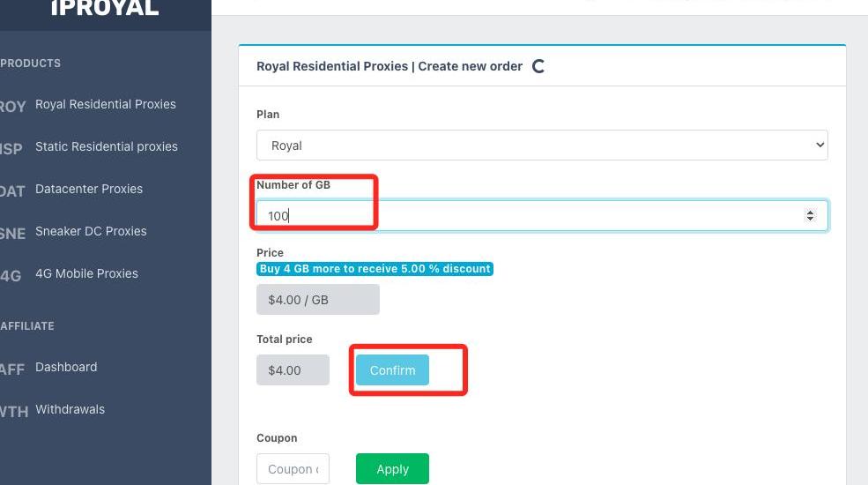Open the affiliate Withdrawals link
Image resolution: width=868 pixels, height=485 pixels.
(70, 409)
